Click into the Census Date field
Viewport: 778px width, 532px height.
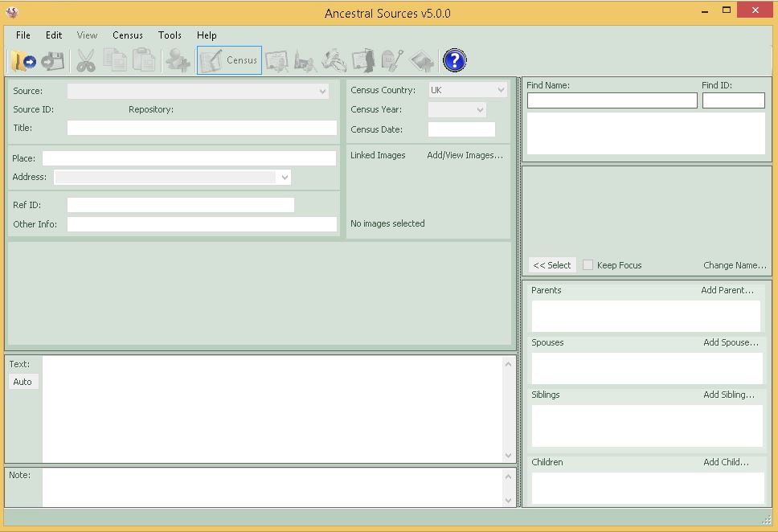coord(461,129)
